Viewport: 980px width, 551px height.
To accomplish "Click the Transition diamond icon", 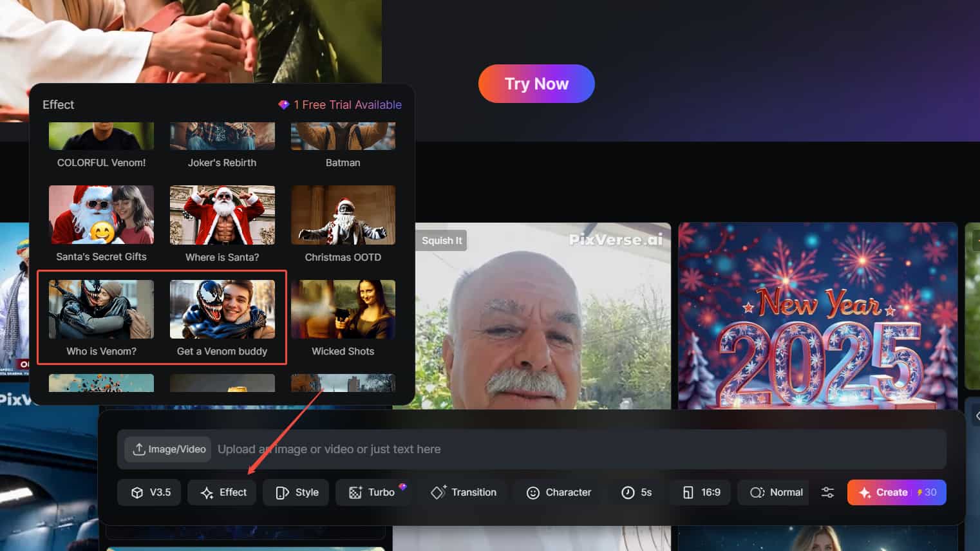I will point(438,492).
